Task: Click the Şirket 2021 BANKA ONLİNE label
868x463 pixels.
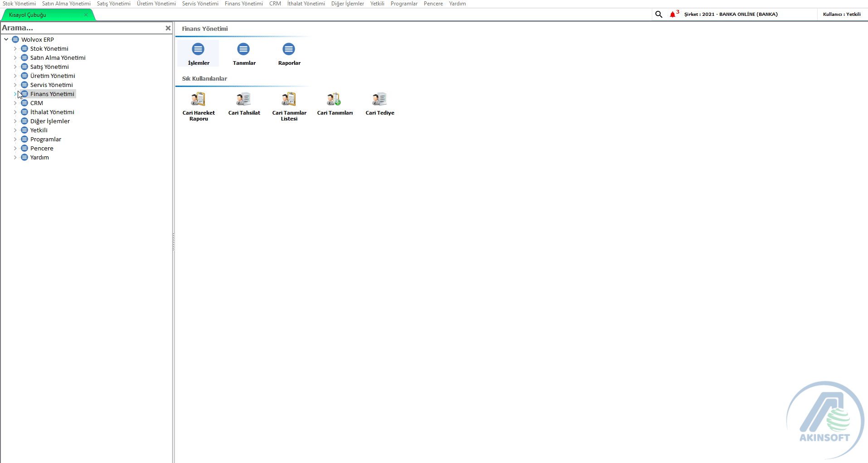Action: [731, 14]
